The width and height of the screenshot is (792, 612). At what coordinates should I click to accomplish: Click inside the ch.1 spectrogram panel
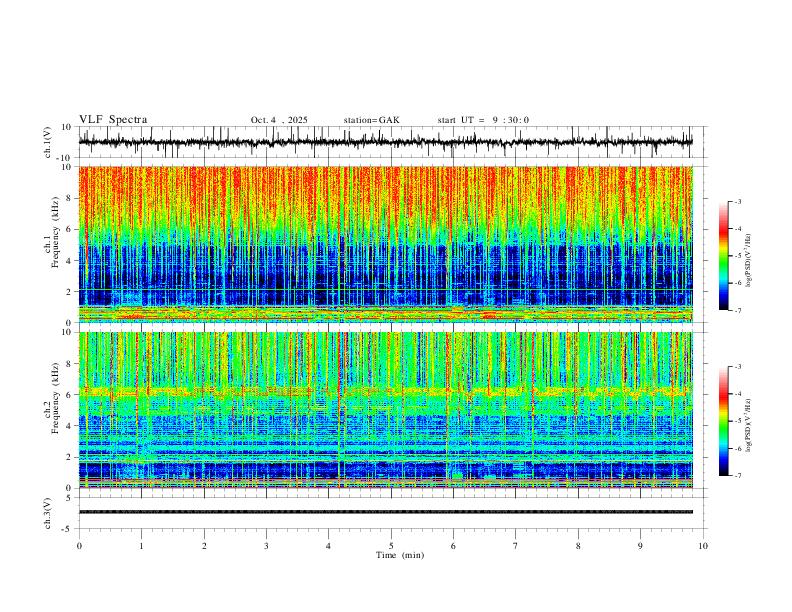tap(385, 244)
